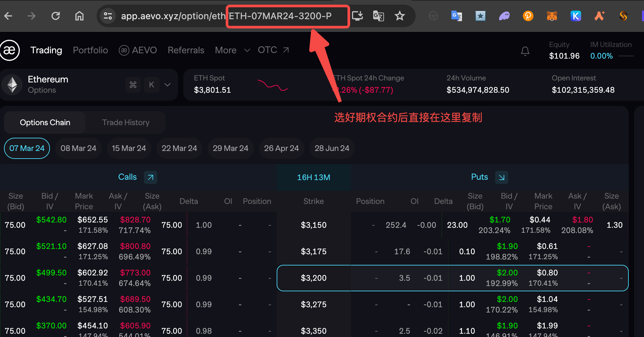Click the put ask $1.80
Screen dimensions: 644x337
[583, 220]
